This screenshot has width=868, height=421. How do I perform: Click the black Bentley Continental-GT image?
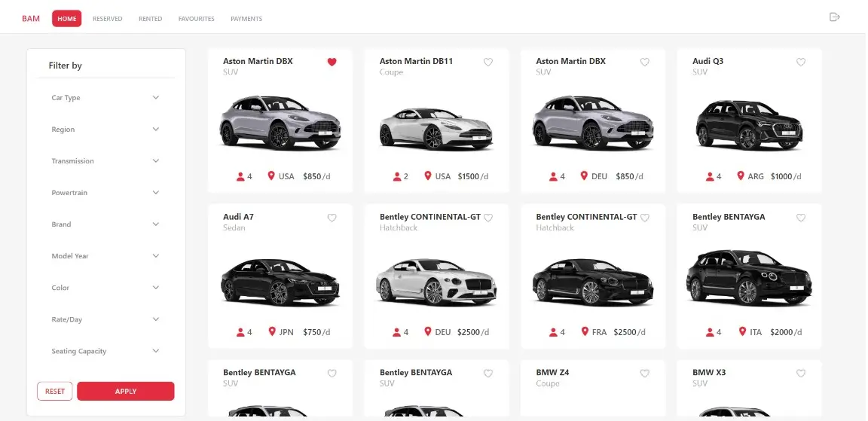click(593, 282)
